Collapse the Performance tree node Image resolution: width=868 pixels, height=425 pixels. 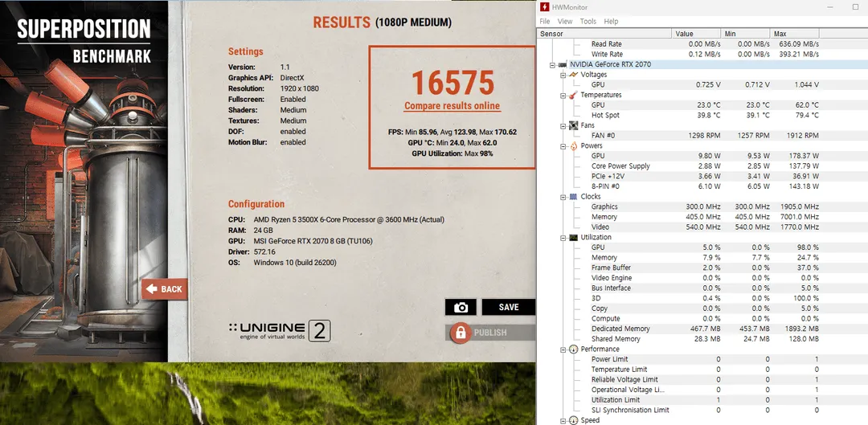pos(563,349)
